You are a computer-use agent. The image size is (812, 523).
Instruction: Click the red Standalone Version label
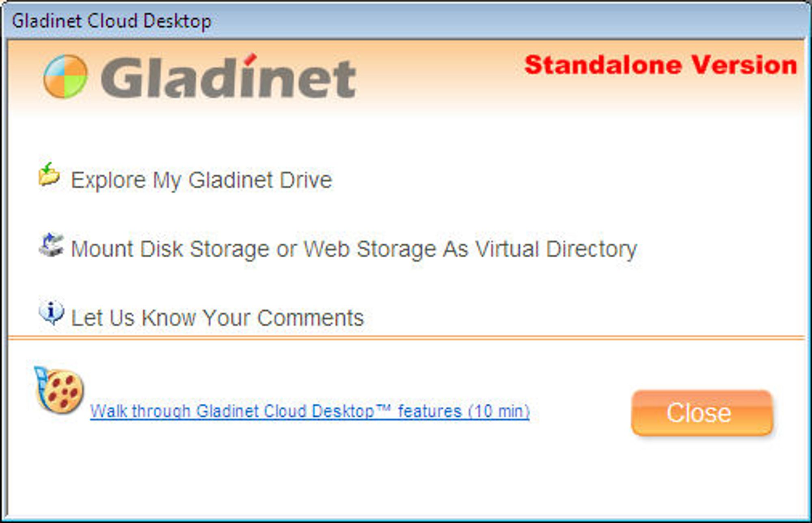pyautogui.click(x=661, y=65)
